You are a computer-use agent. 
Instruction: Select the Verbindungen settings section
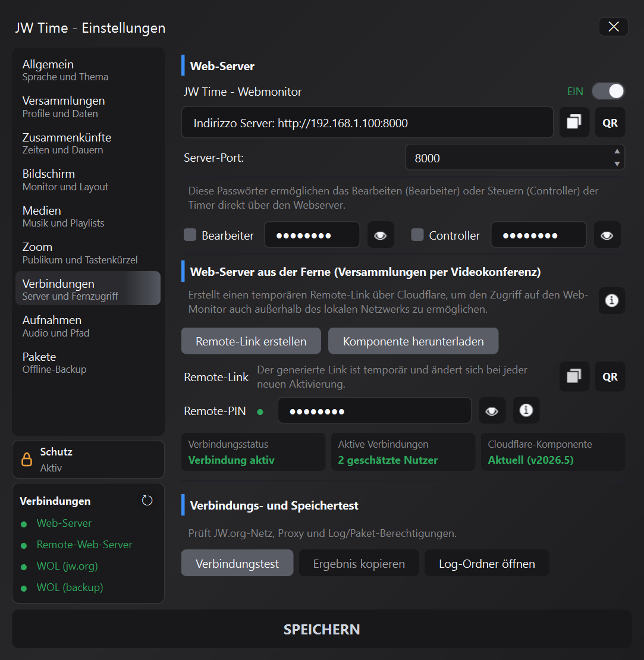[88, 288]
